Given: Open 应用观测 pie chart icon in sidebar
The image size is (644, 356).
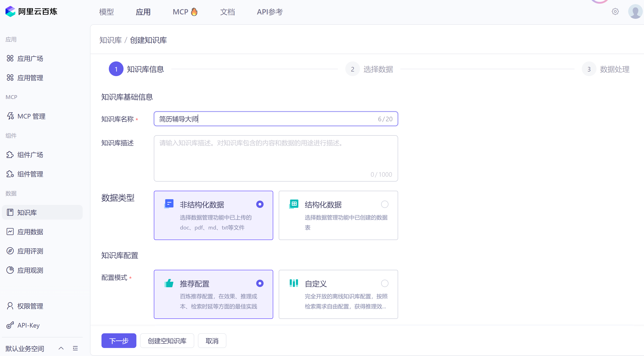Looking at the screenshot, I should click(x=10, y=270).
